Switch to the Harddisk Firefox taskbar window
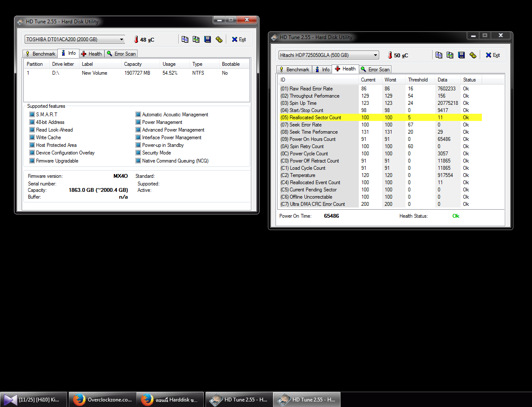Screen dimensions: 532x407 click(x=170, y=399)
